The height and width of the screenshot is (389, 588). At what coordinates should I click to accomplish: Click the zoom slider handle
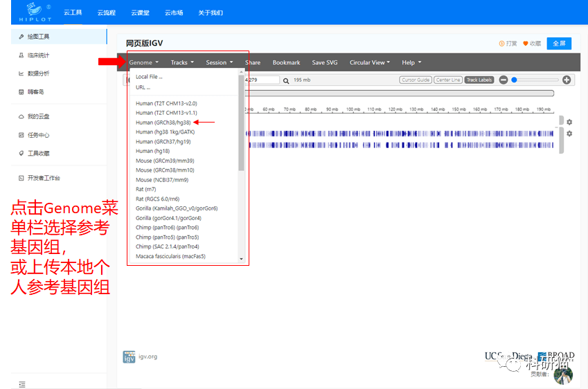tap(515, 80)
